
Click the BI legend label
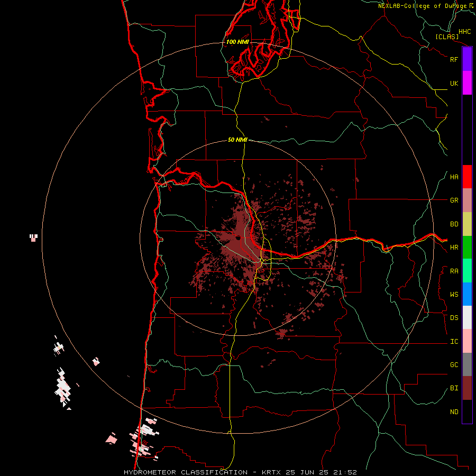454,388
